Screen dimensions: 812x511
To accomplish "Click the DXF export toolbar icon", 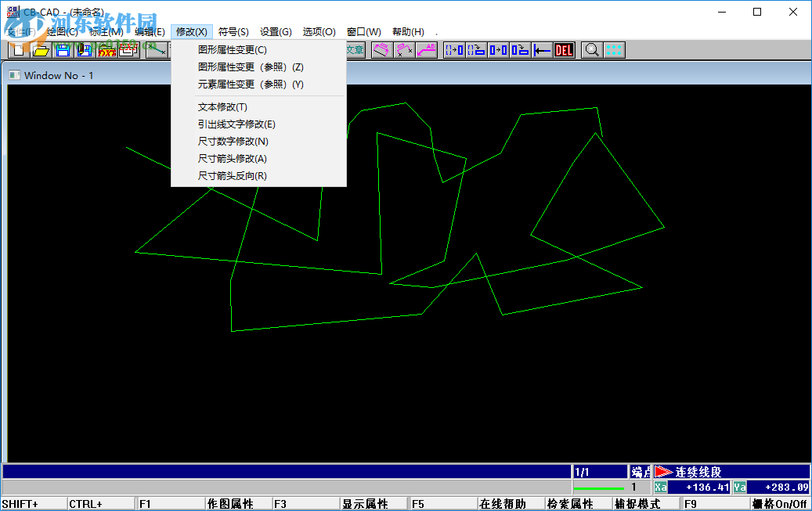I will click(x=106, y=49).
